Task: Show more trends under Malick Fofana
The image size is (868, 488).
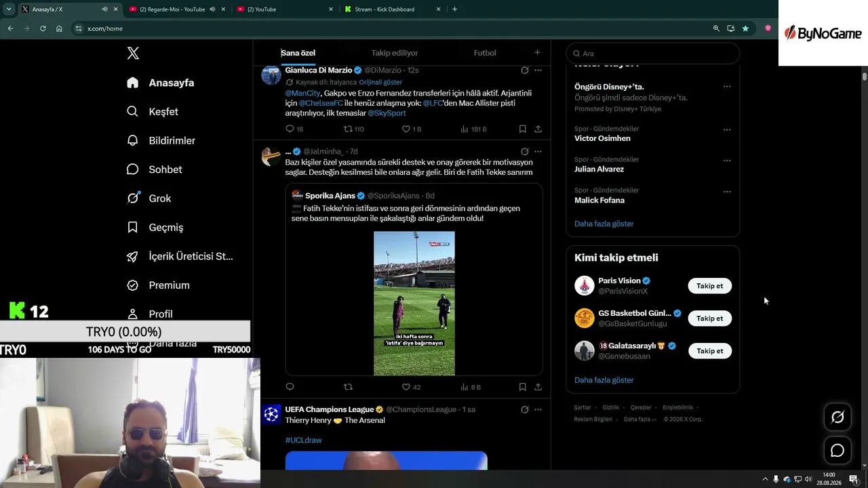Action: pos(604,224)
